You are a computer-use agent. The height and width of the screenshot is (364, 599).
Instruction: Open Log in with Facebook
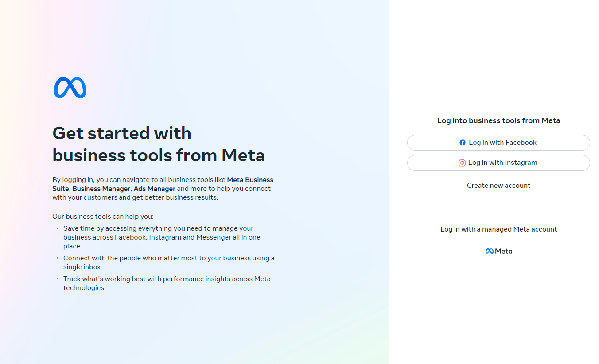click(498, 143)
